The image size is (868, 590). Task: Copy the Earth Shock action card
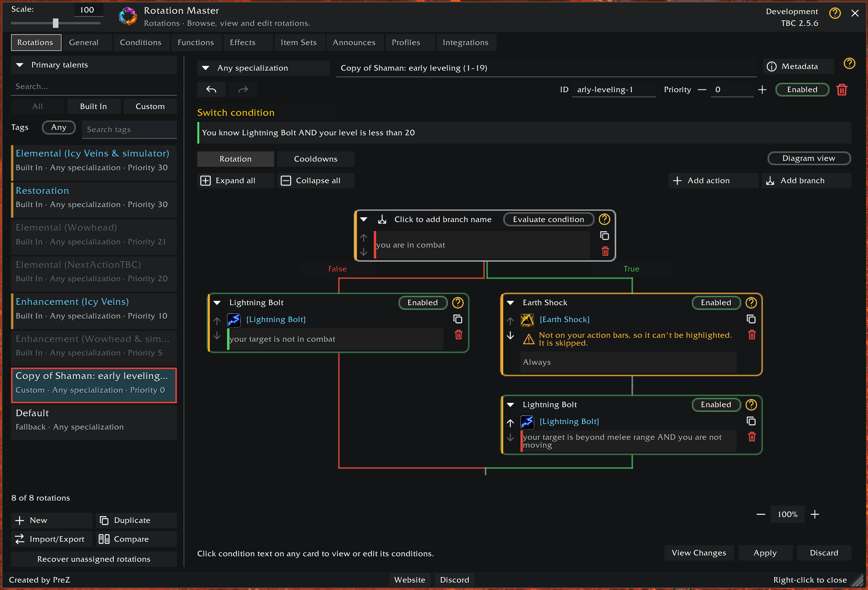point(751,319)
